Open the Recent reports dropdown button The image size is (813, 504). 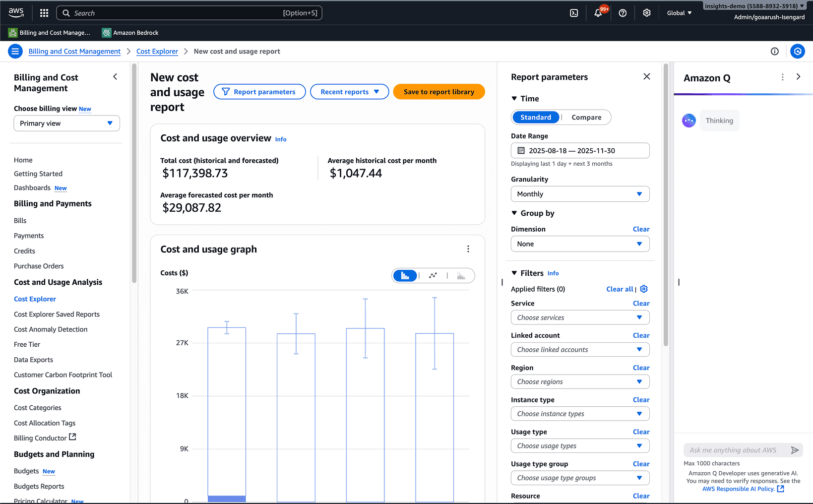(x=349, y=92)
